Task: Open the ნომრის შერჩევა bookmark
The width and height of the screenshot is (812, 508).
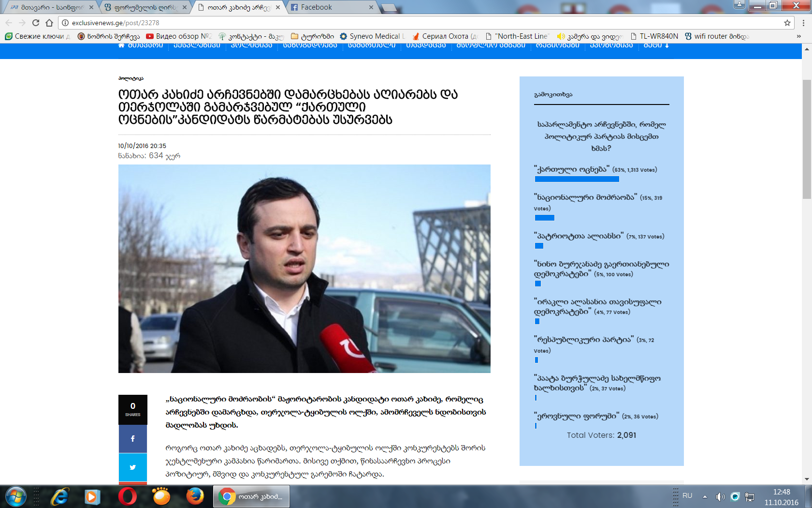Action: [109, 36]
